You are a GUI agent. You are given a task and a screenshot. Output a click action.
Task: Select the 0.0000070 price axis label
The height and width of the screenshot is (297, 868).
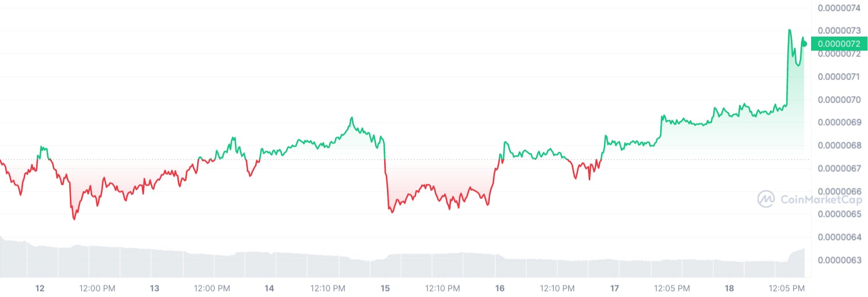pyautogui.click(x=839, y=100)
